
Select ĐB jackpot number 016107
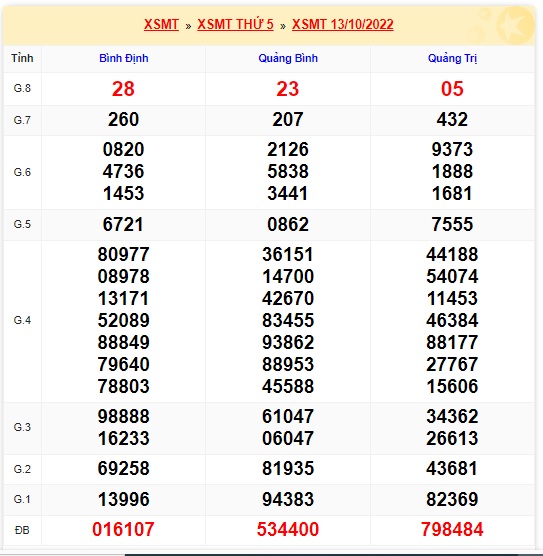tap(123, 530)
